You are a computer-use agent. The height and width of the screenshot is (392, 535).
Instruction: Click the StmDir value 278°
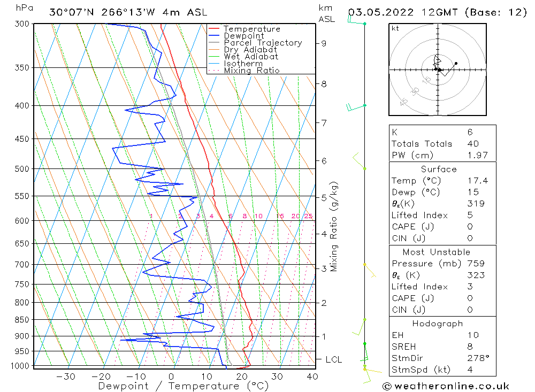click(x=478, y=358)
